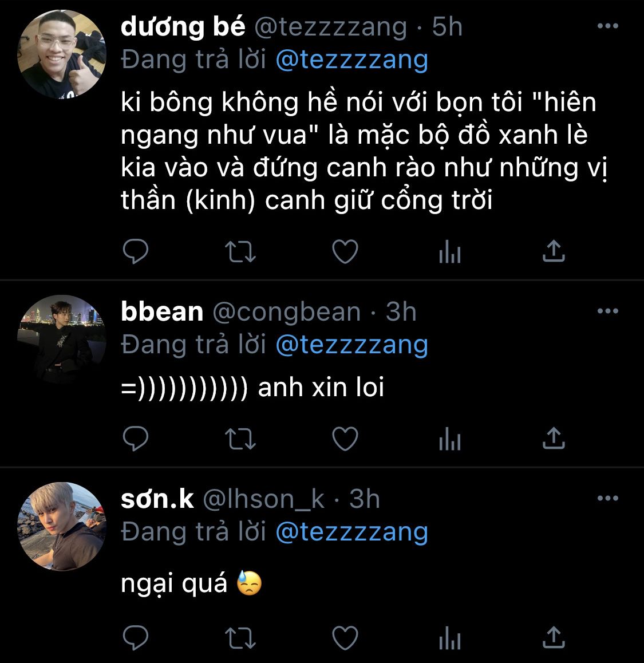Image resolution: width=644 pixels, height=663 pixels.
Task: Open more options on bbean's tweet
Action: click(x=607, y=311)
